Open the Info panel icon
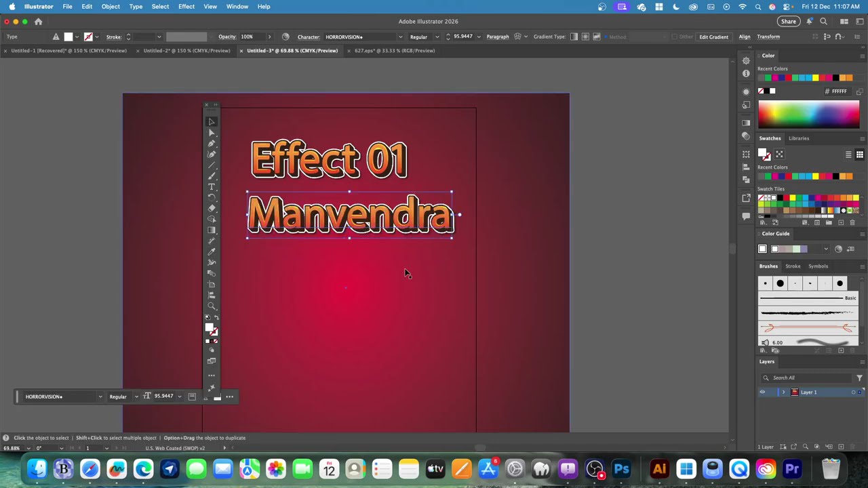The width and height of the screenshot is (868, 488). coord(746,74)
